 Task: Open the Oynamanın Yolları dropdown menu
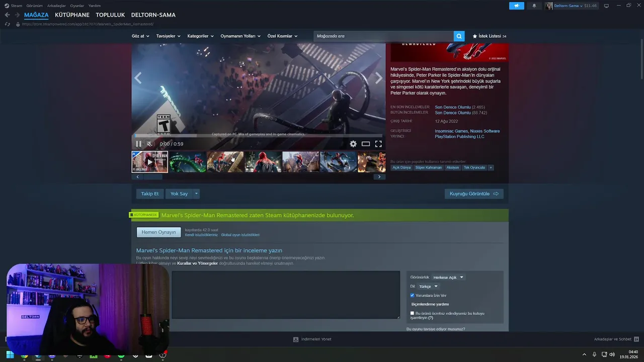point(240,36)
